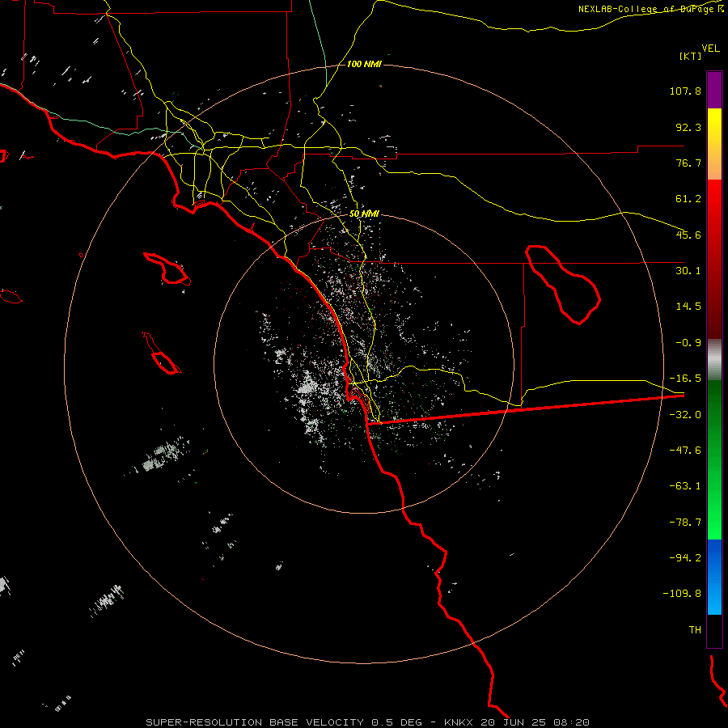
Task: Click the 61.2 scale value
Action: tap(688, 199)
